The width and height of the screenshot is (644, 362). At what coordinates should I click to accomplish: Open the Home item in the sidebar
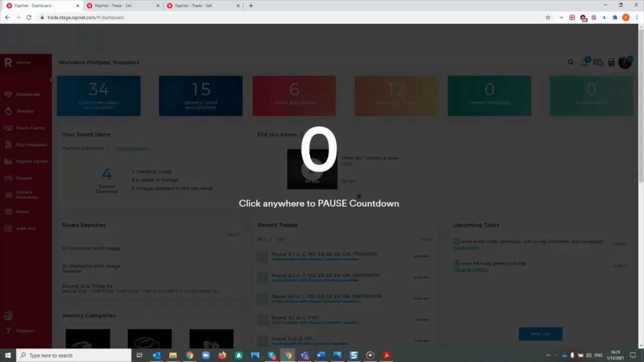pos(23,62)
